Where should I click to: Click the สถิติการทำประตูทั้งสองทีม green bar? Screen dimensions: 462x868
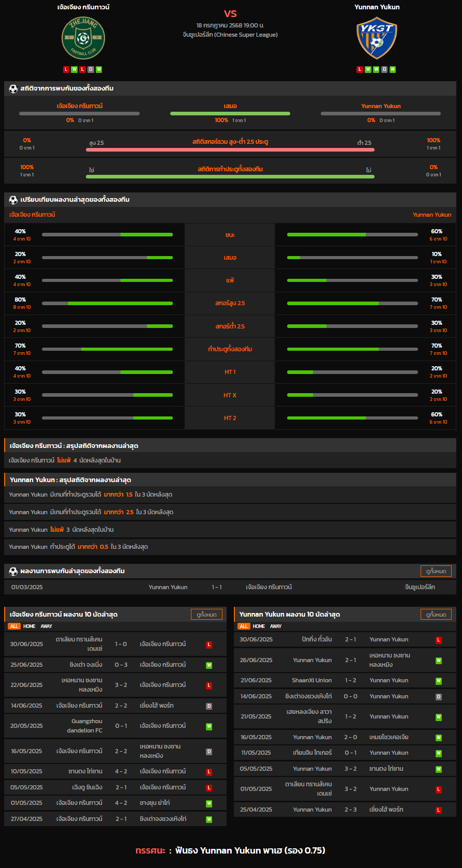coord(230,177)
